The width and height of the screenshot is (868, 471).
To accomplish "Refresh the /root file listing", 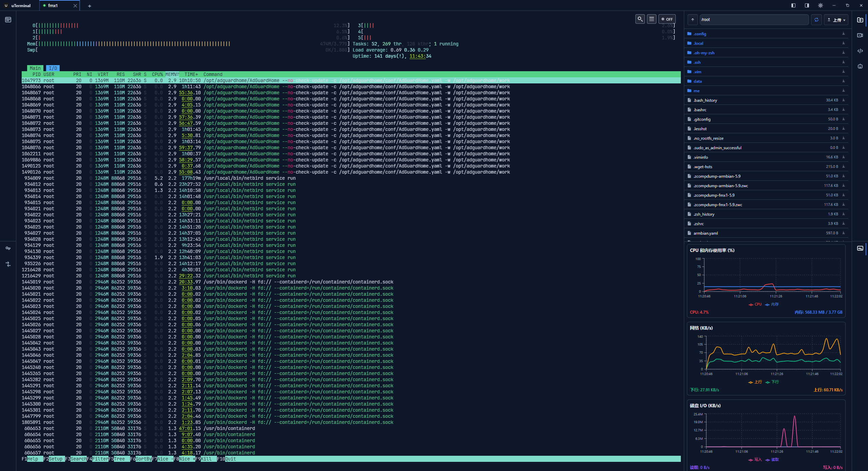I will (816, 20).
